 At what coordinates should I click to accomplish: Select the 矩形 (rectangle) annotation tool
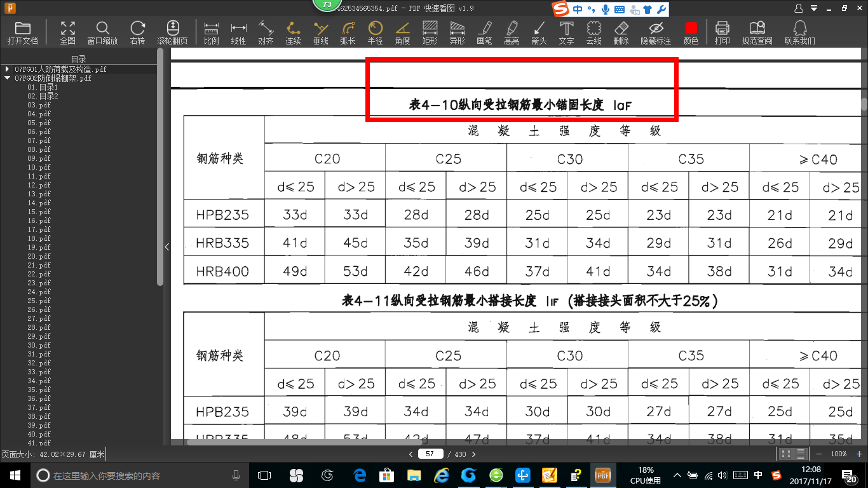430,32
